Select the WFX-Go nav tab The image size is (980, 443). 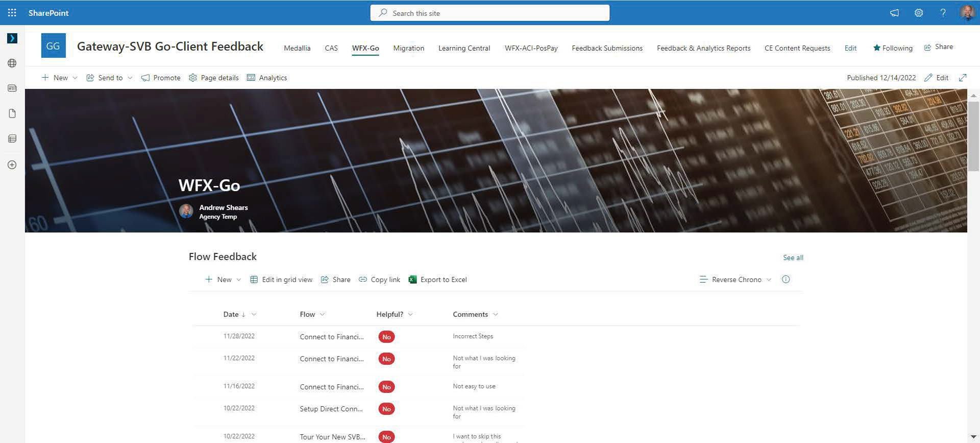coord(365,48)
